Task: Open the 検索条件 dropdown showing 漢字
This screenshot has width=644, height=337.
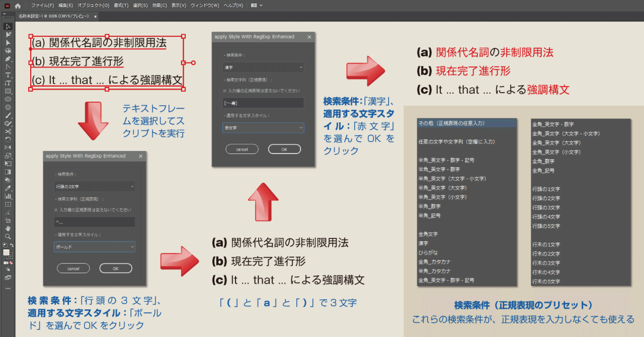Action: (x=263, y=67)
